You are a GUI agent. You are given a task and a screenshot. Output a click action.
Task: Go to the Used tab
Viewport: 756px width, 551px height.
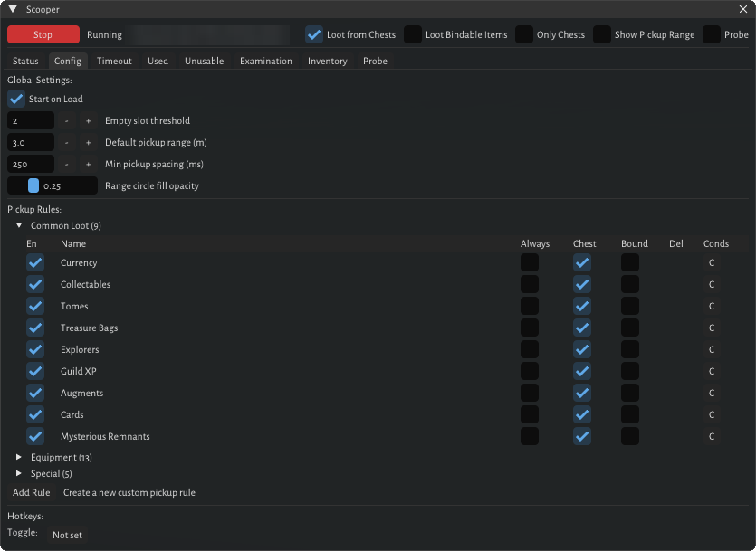coord(158,61)
